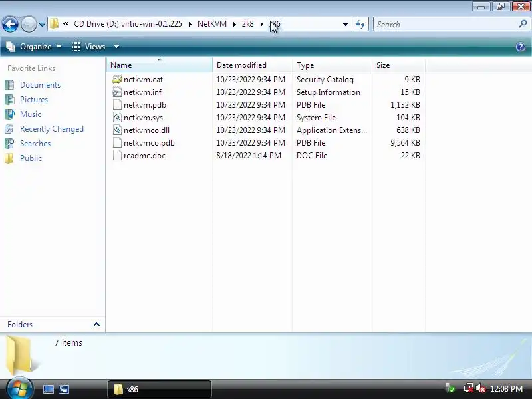Click the Pictures sidebar icon
This screenshot has width=532, height=399.
9,99
